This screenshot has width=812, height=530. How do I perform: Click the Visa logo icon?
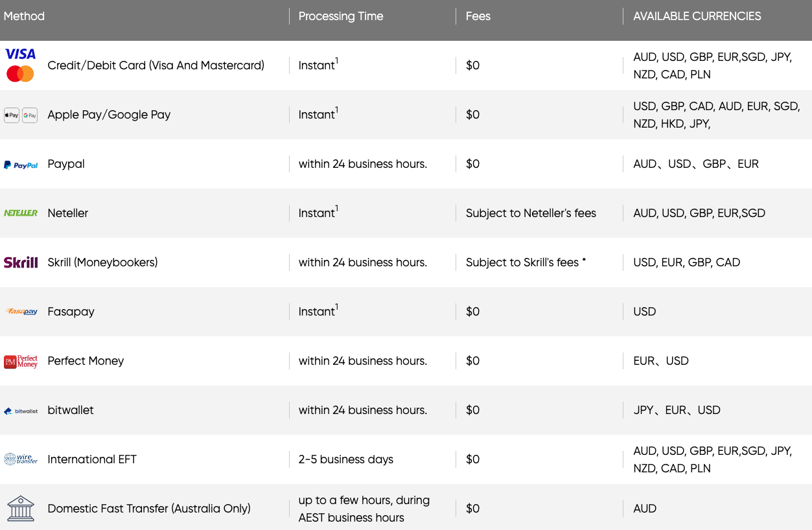click(20, 54)
